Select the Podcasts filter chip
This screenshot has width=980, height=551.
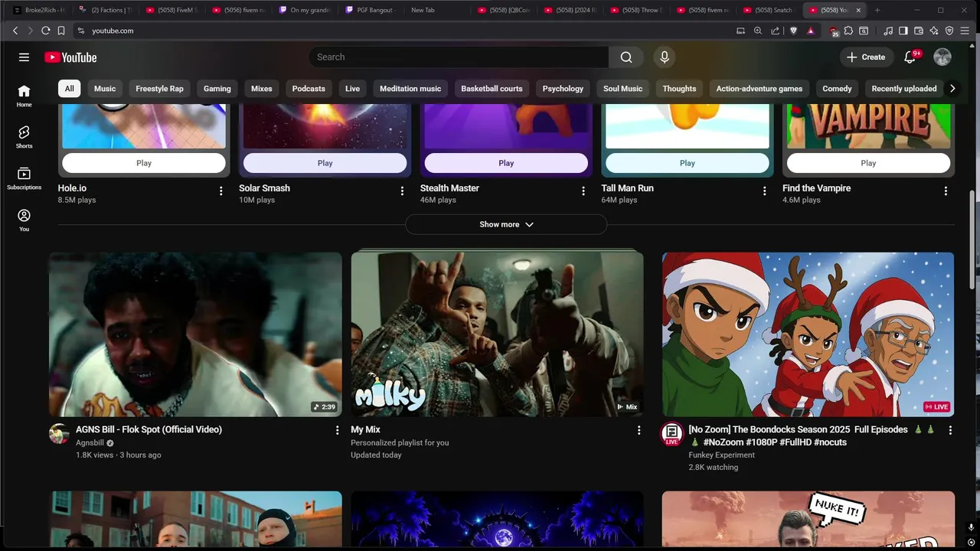309,89
